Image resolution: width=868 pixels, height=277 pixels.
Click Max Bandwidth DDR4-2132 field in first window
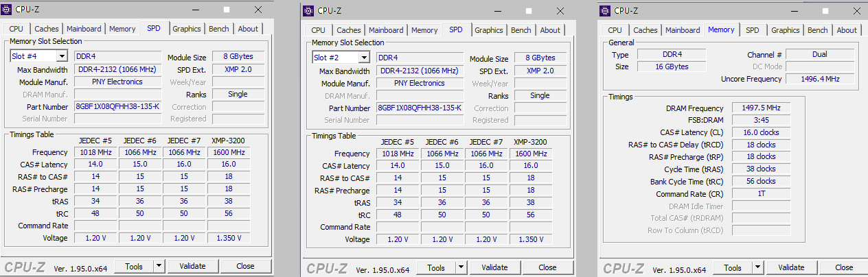pos(117,69)
